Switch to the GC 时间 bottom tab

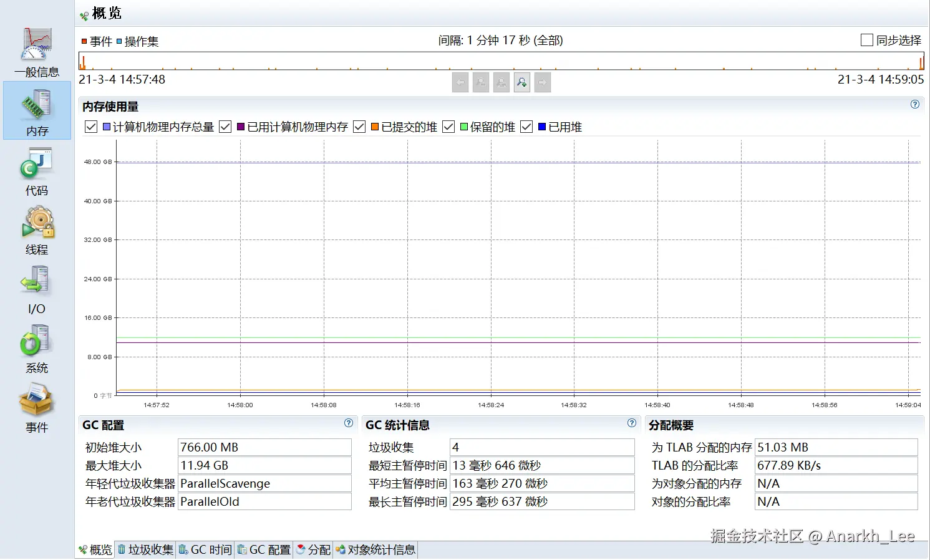click(x=205, y=549)
